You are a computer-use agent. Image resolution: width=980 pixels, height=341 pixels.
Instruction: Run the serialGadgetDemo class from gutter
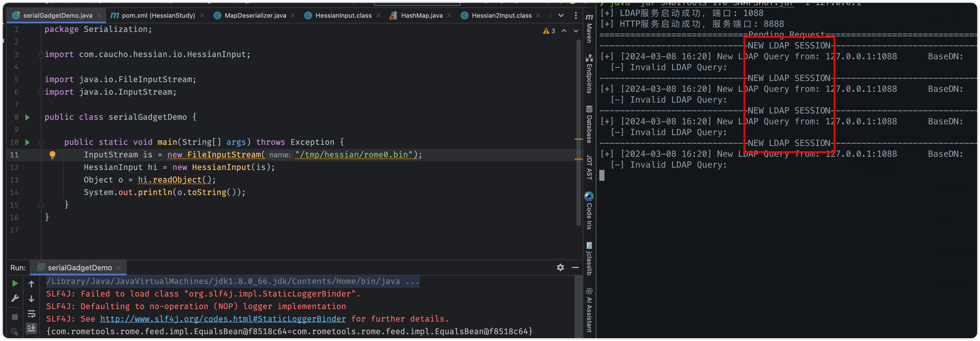27,117
